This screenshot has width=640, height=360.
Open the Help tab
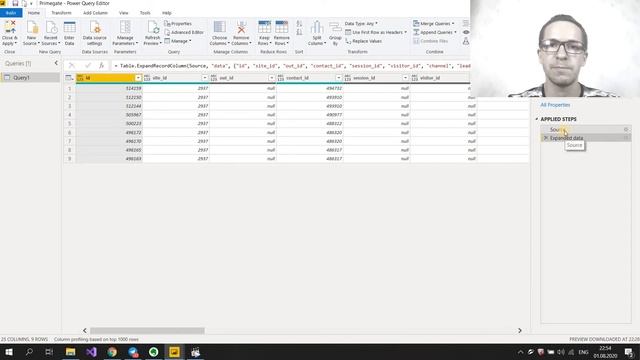click(167, 13)
